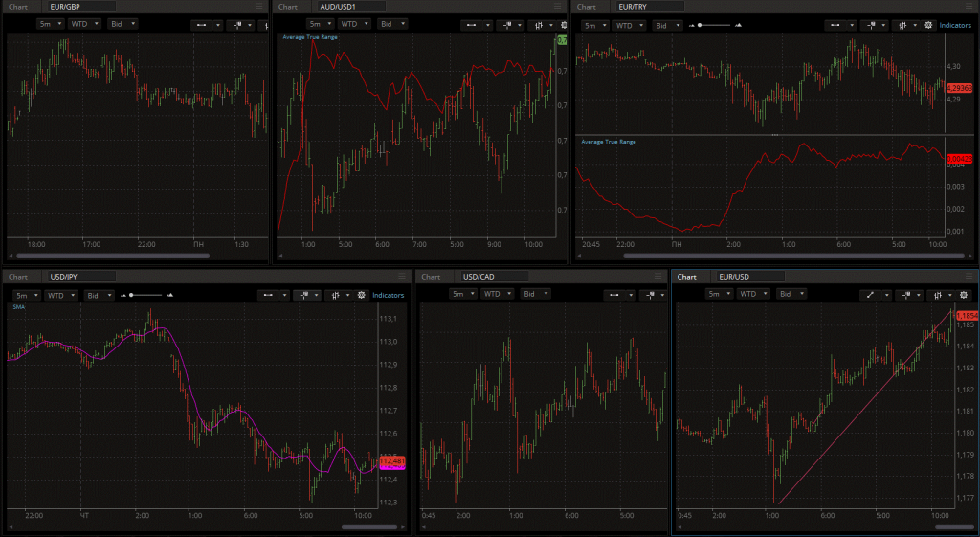Select the line drawing tool in USD/JPY chart
Screen dimensions: 980x537
tap(268, 295)
